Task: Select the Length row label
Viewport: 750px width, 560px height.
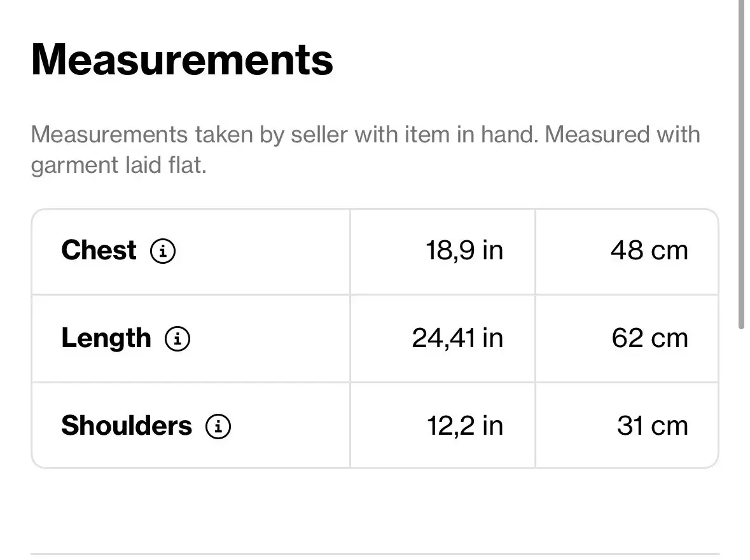Action: [x=106, y=339]
